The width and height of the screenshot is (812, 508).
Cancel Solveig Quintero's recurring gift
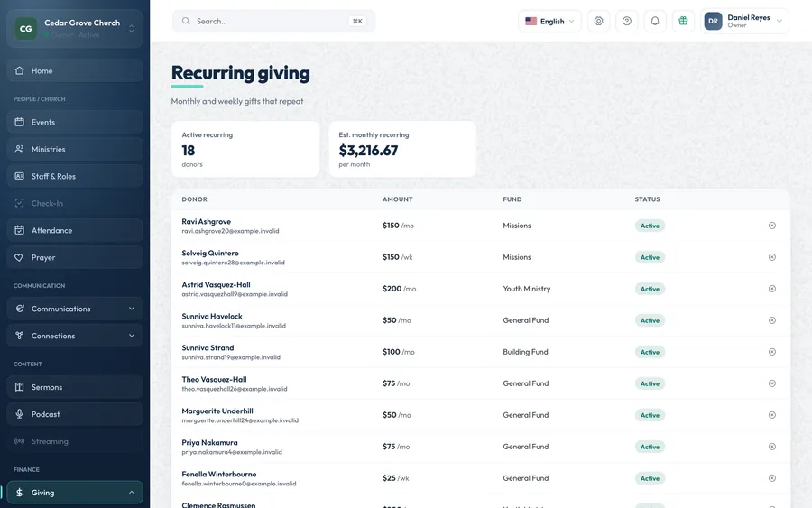(772, 257)
